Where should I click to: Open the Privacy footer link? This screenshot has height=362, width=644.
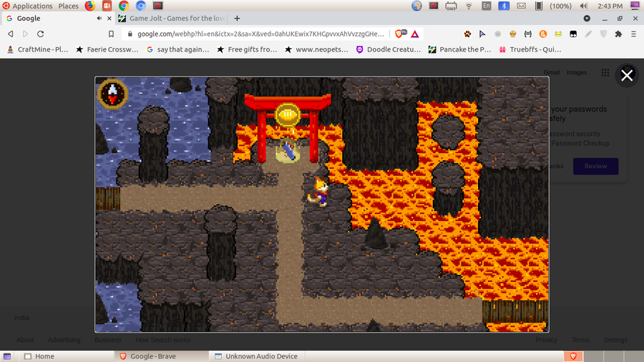tap(546, 340)
